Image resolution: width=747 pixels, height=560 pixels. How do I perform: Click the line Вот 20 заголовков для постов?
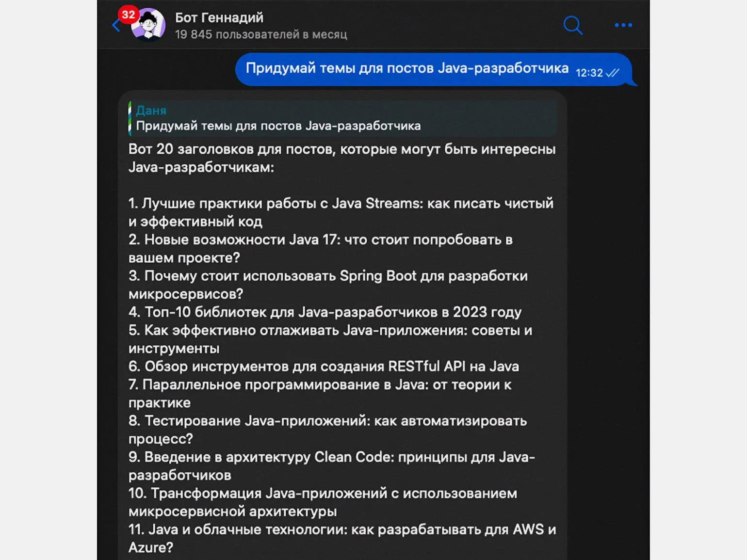(x=342, y=158)
